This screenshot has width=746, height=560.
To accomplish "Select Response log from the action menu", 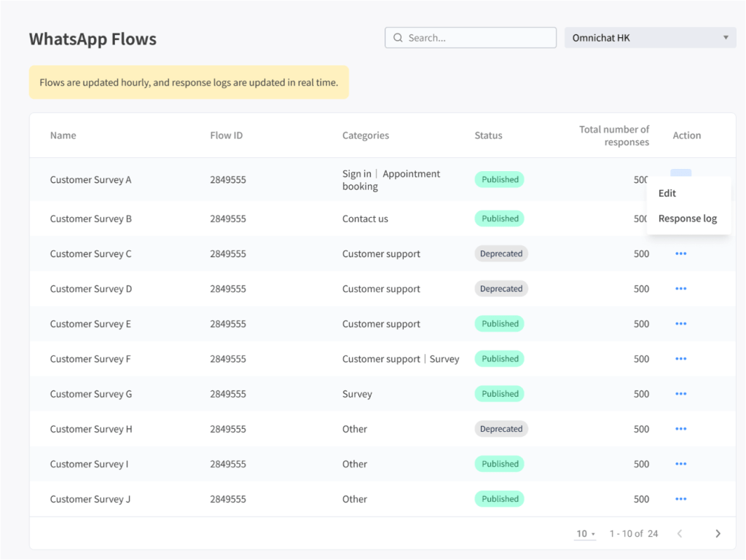I will (x=688, y=218).
